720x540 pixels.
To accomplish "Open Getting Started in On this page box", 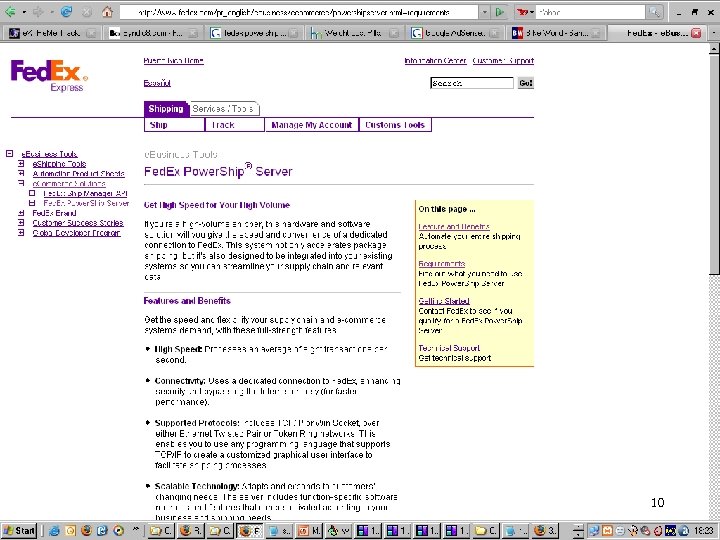I will (444, 301).
